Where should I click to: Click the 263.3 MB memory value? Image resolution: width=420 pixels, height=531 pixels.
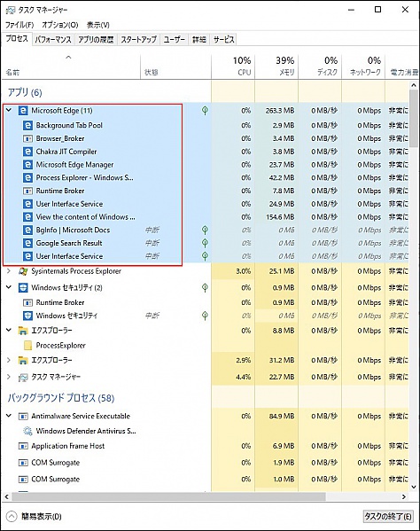pyautogui.click(x=280, y=111)
